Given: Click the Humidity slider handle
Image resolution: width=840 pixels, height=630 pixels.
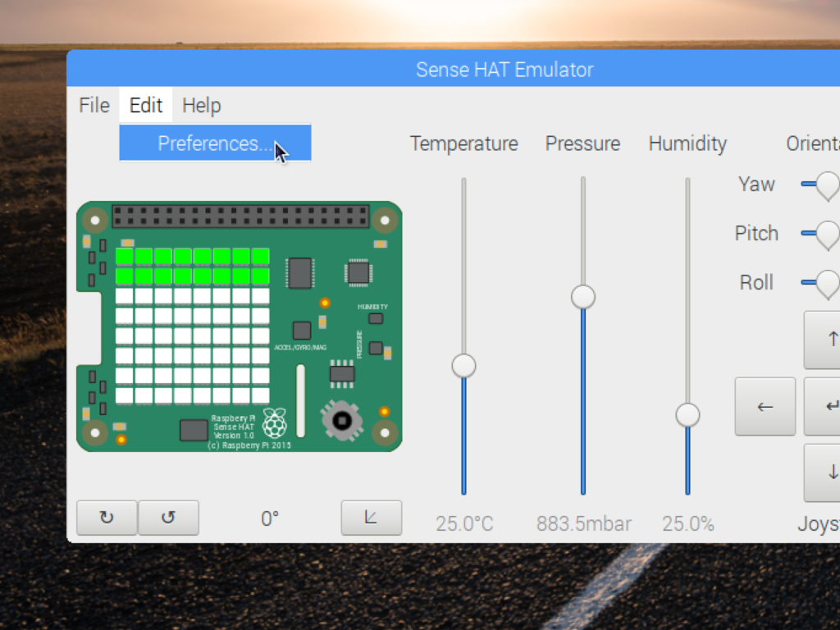Looking at the screenshot, I should (688, 415).
